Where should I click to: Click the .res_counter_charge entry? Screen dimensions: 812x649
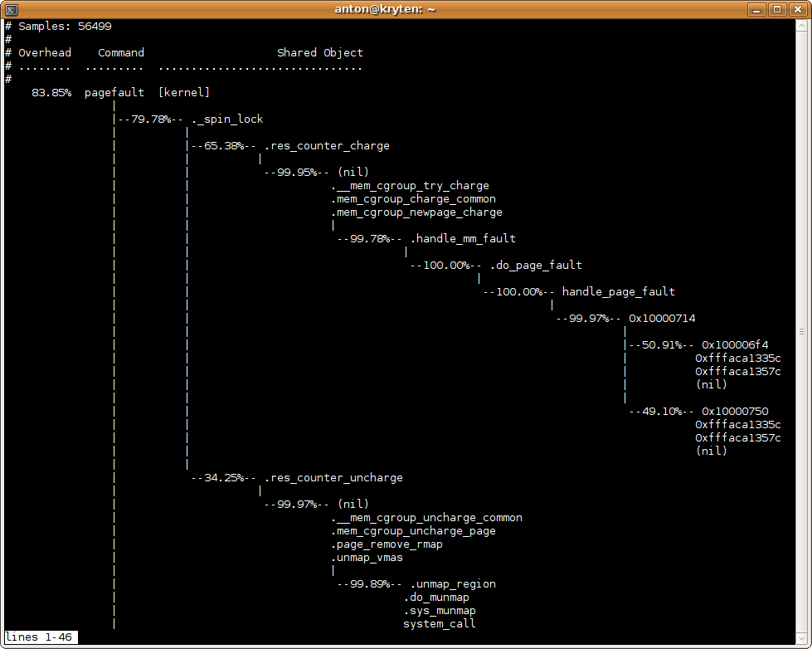(327, 146)
